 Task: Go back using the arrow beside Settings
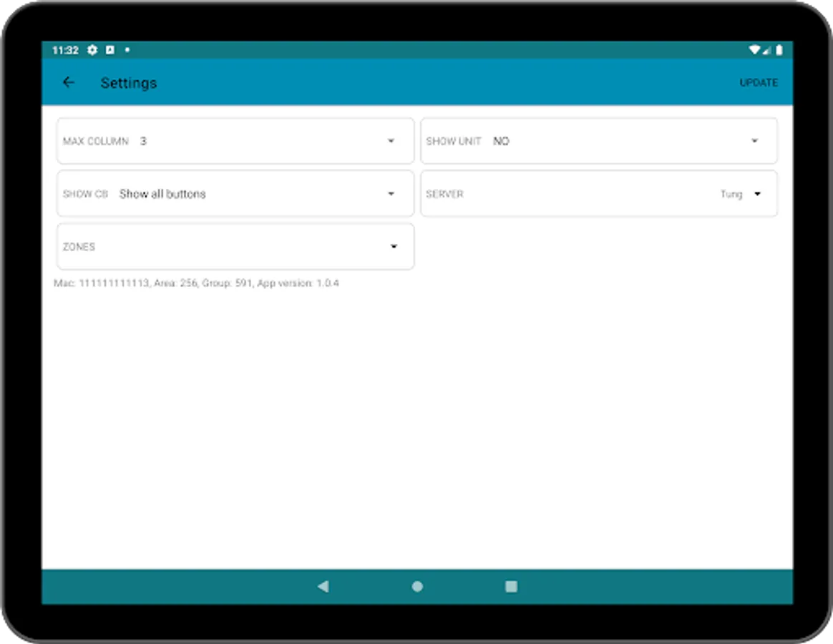[x=69, y=82]
